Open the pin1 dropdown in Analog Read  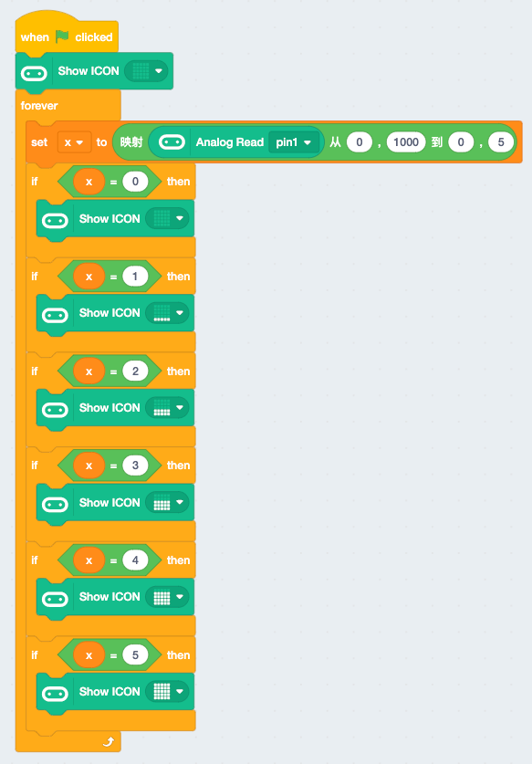[294, 142]
